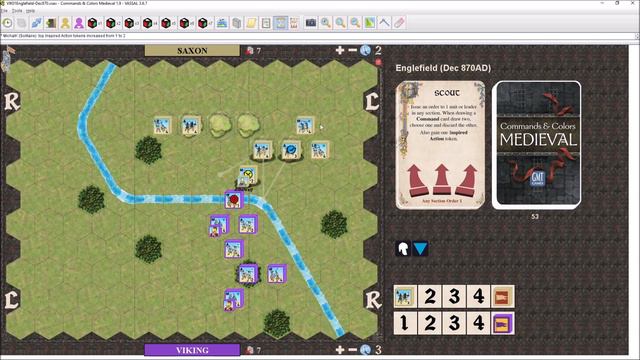
Task: Select the Saxon unit with the yellow marker
Action: pos(248,175)
